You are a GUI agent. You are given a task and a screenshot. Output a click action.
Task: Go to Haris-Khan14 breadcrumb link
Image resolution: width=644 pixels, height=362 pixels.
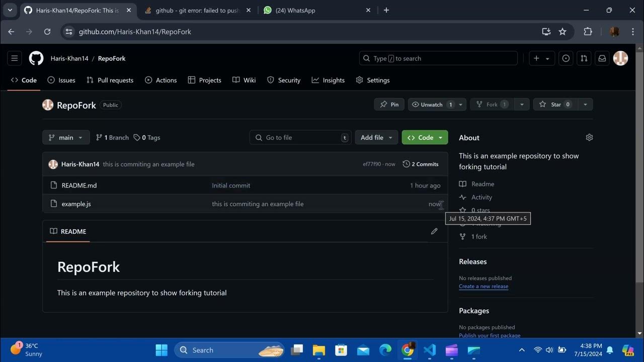pos(69,58)
